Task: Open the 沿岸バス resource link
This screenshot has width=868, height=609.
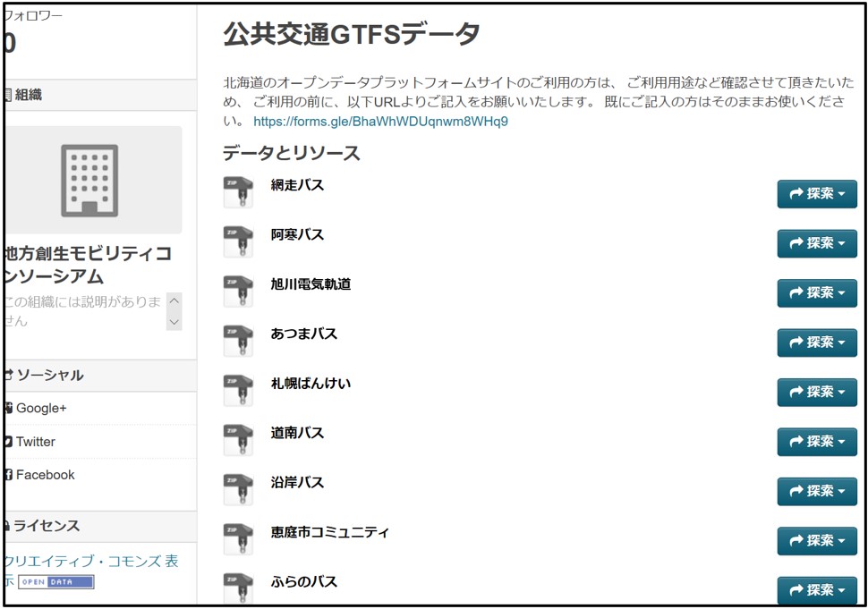Action: 297,482
